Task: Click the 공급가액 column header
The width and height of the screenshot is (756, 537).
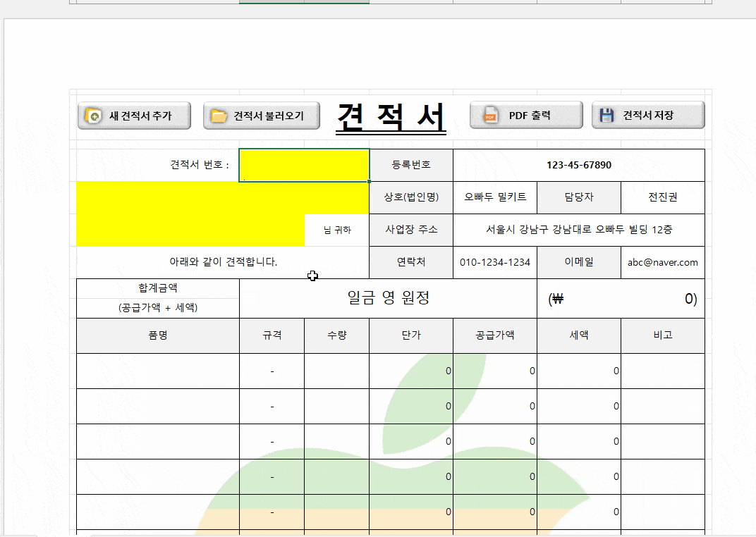Action: click(495, 335)
